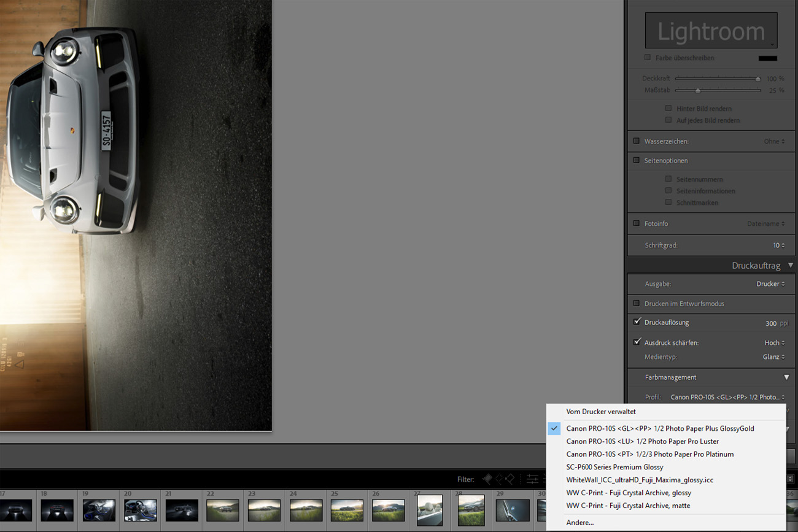The height and width of the screenshot is (532, 798).
Task: Collapse the Farbmanagement section triangle
Action: point(786,377)
